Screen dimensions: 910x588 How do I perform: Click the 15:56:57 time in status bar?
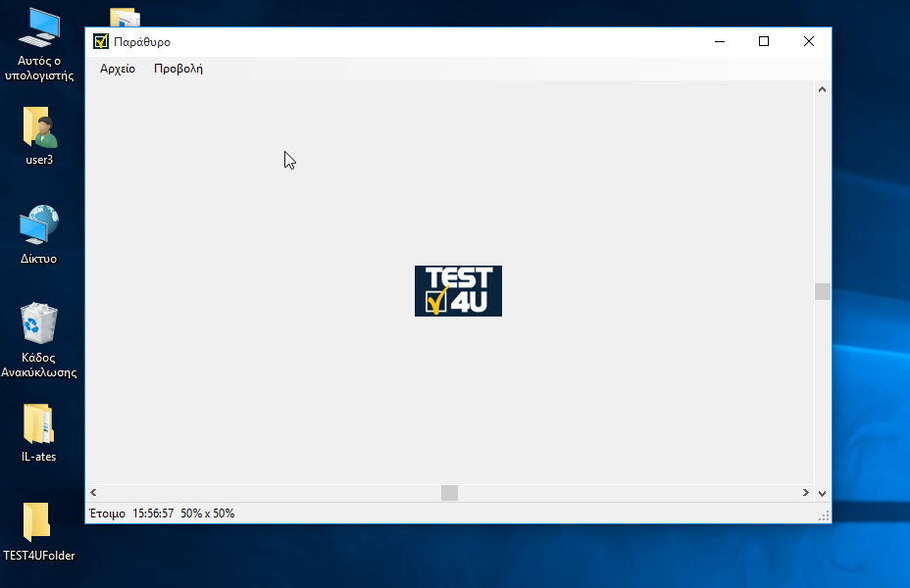pyautogui.click(x=153, y=514)
